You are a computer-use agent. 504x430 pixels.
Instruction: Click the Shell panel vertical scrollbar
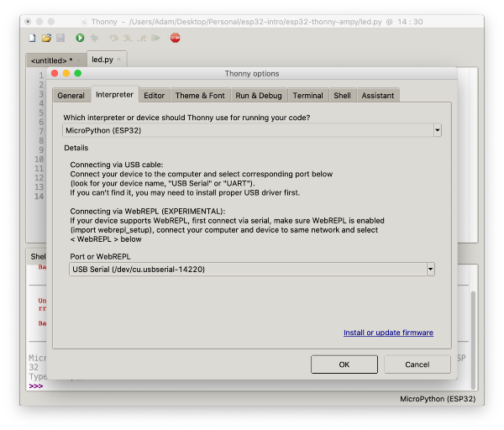473,340
